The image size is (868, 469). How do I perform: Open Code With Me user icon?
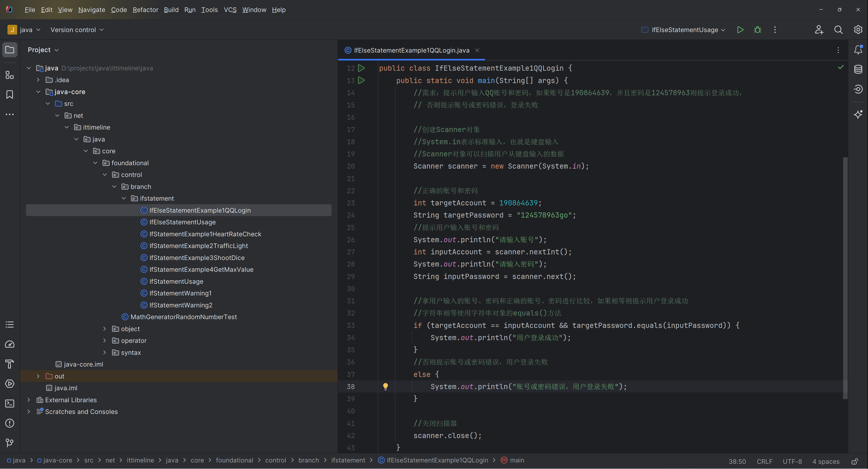819,30
